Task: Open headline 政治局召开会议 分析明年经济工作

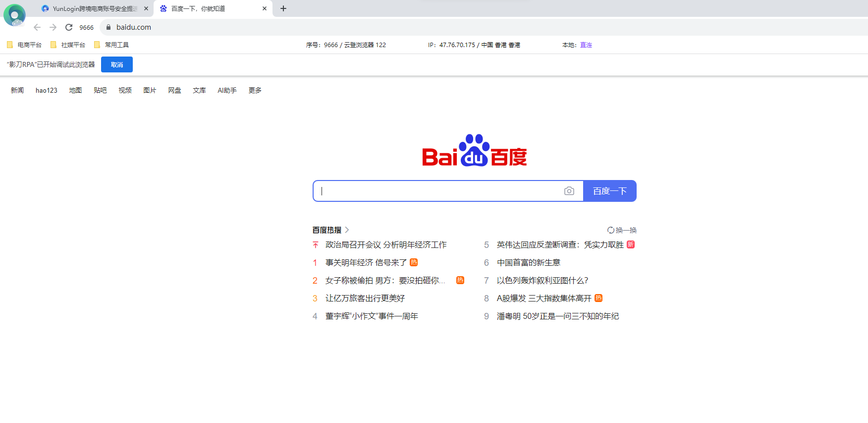Action: [x=386, y=244]
